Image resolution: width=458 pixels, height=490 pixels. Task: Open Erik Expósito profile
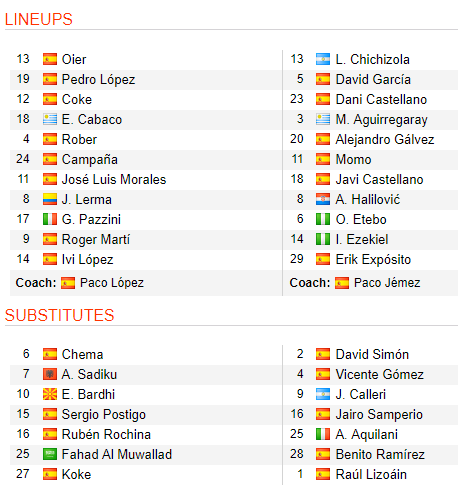pos(373,259)
